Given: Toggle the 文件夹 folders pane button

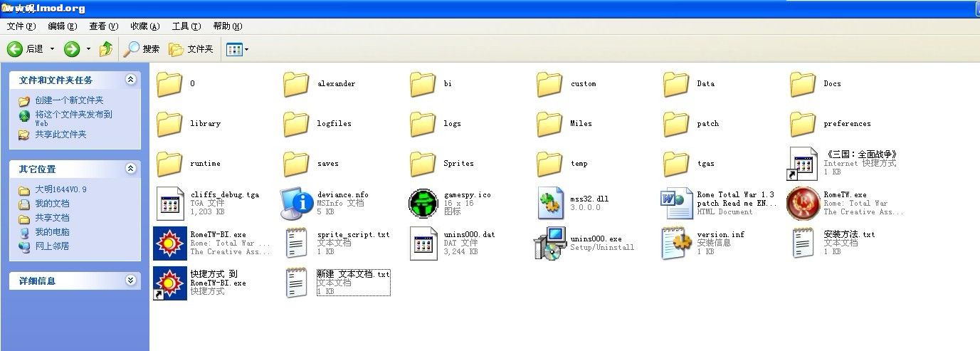Looking at the screenshot, I should [x=191, y=49].
